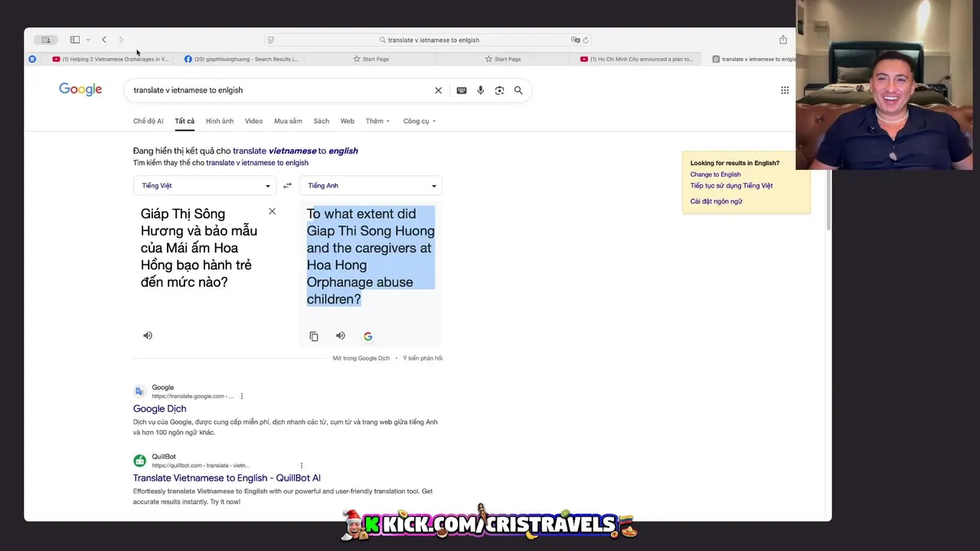Viewport: 980px width, 551px height.
Task: Expand the Thêm dropdown
Action: click(377, 121)
